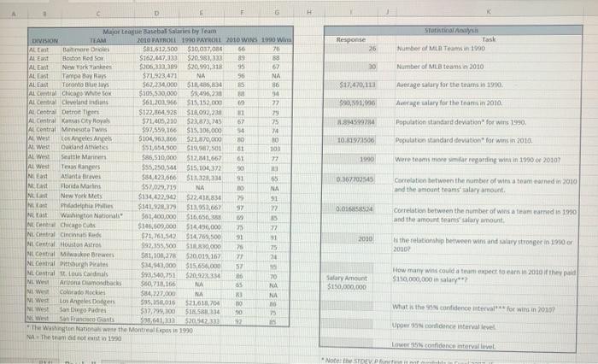Click empty Response cell for Lower 95% confidence level
The height and width of the screenshot is (364, 598).
click(x=346, y=342)
